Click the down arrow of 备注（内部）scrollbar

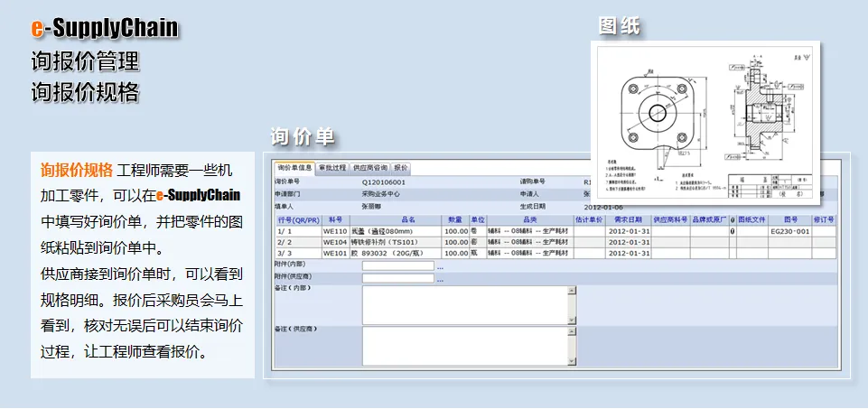573,321
